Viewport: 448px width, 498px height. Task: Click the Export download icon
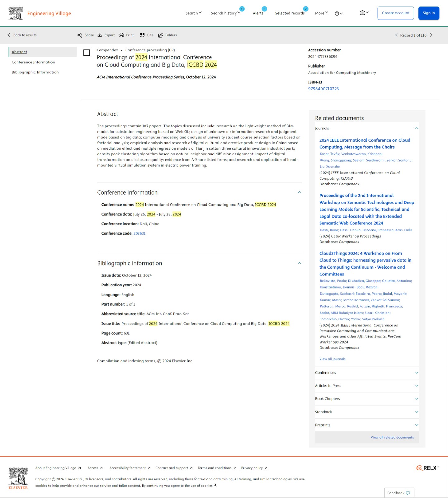100,35
